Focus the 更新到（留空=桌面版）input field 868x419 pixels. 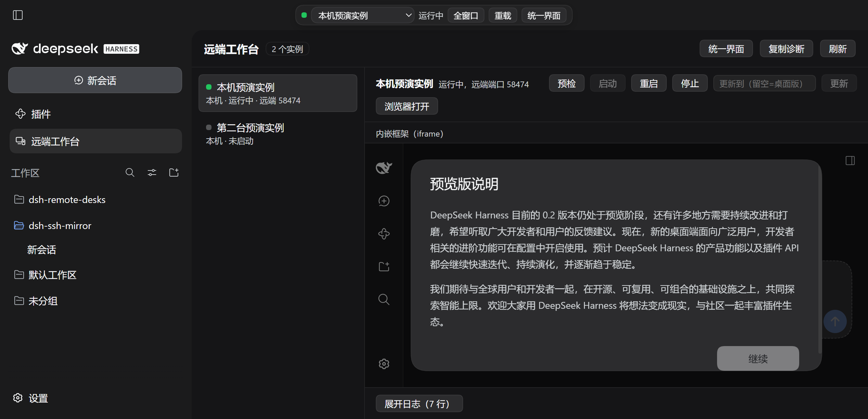coord(764,84)
